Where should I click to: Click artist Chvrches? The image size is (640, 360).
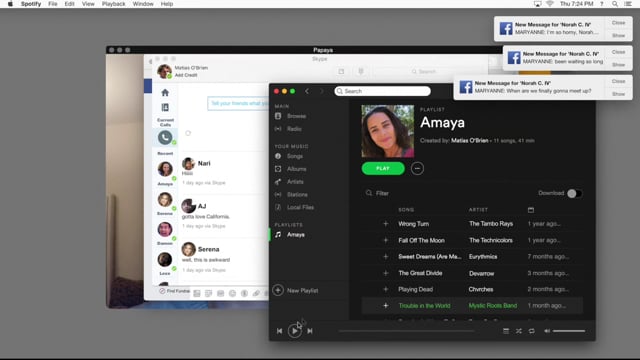coord(481,289)
